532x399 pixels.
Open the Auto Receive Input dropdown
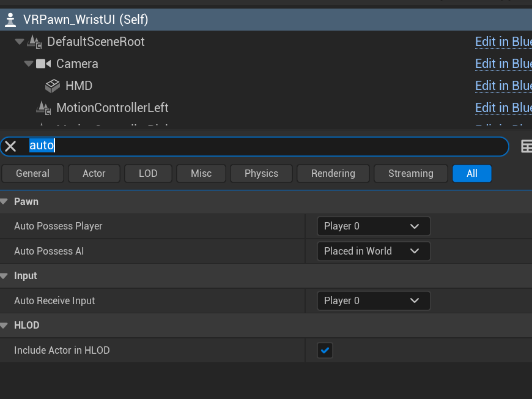coord(374,301)
